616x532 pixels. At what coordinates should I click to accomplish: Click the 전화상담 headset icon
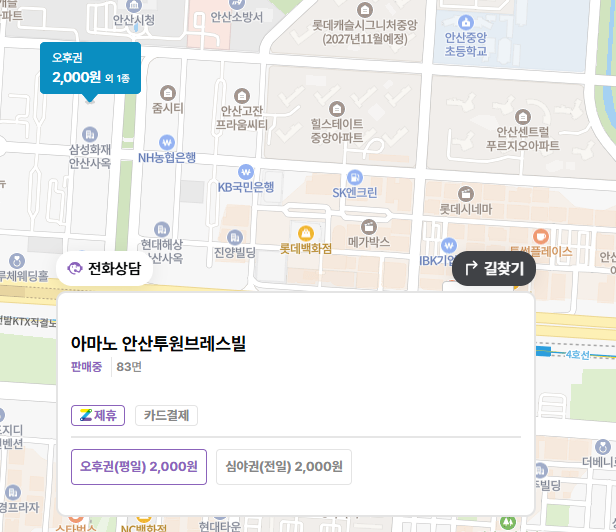coord(75,269)
